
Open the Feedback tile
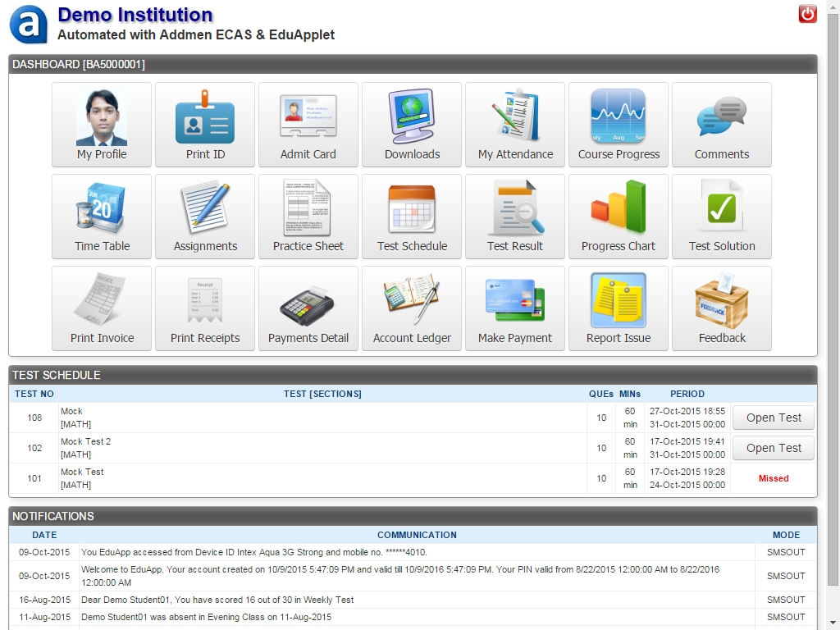click(722, 308)
